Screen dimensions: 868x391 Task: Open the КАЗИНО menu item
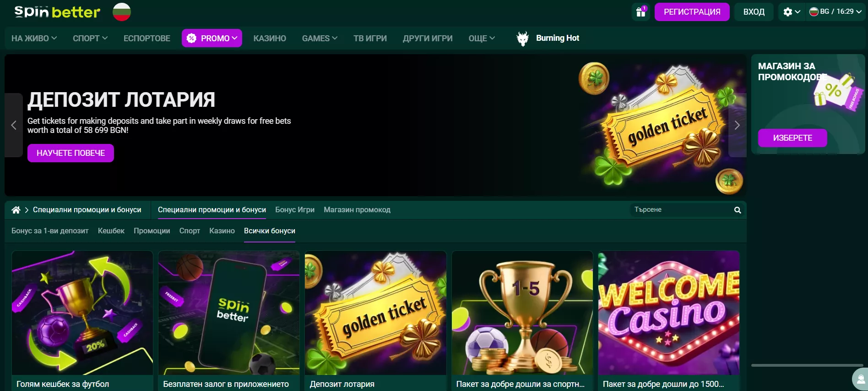[x=270, y=39]
